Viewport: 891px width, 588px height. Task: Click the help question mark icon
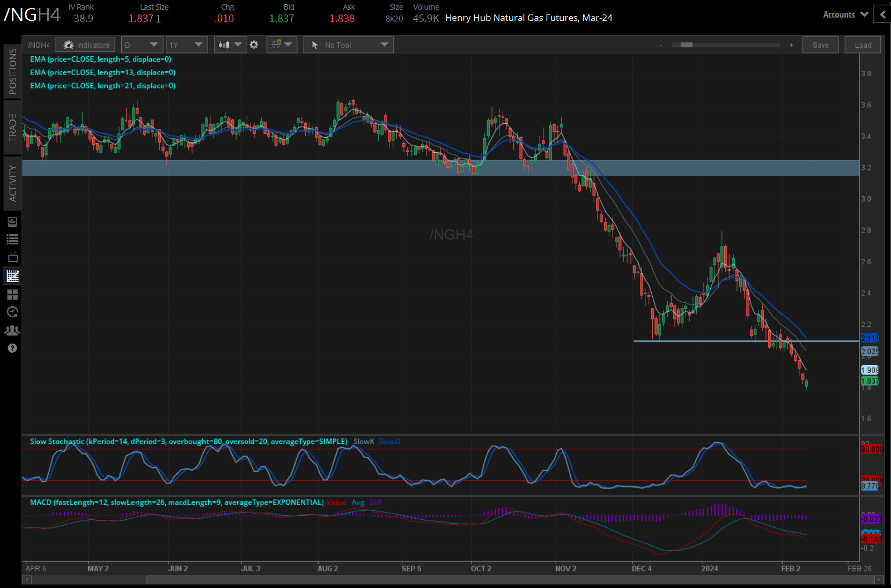(x=12, y=348)
